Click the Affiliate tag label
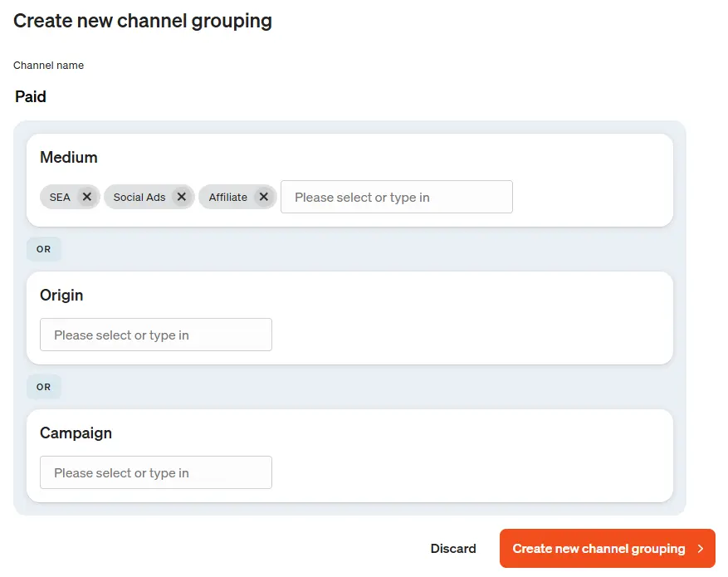Image resolution: width=728 pixels, height=577 pixels. (228, 197)
